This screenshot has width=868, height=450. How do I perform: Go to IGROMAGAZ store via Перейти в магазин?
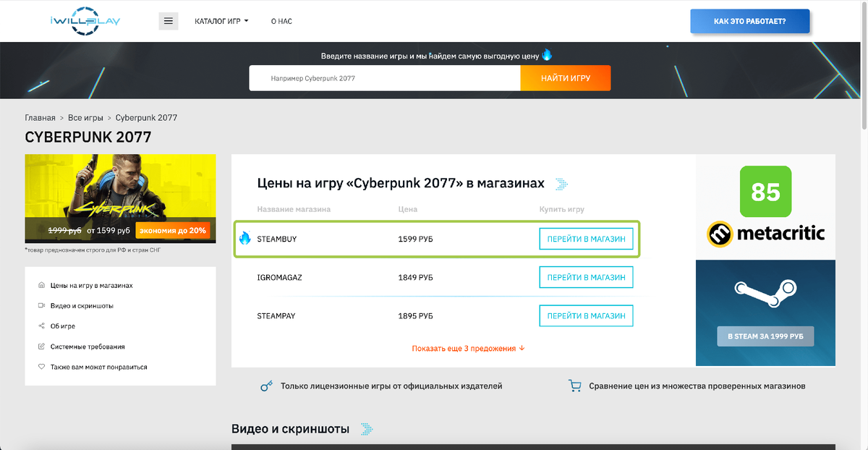pyautogui.click(x=586, y=277)
